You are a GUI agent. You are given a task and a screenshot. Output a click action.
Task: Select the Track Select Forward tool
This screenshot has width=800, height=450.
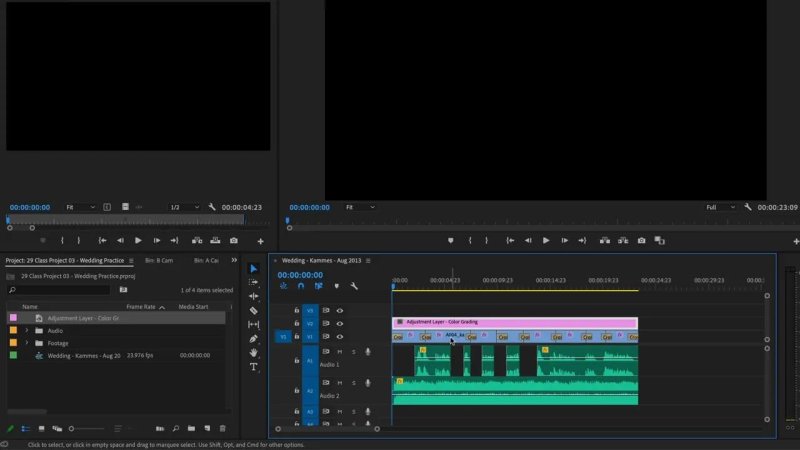pyautogui.click(x=254, y=282)
